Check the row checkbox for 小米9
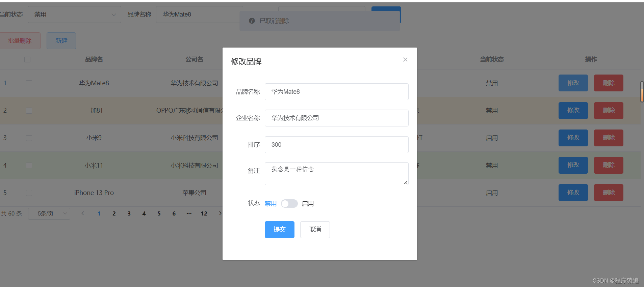Screen dimensions: 644x287 pyautogui.click(x=29, y=138)
